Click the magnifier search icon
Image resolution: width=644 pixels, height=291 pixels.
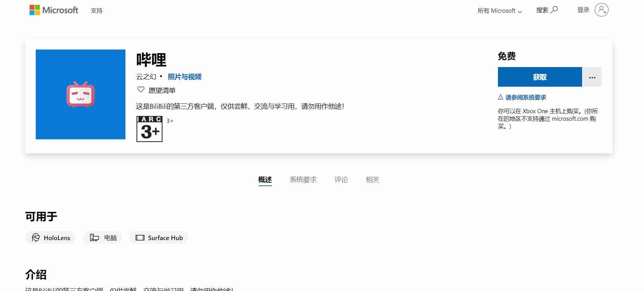pos(554,10)
